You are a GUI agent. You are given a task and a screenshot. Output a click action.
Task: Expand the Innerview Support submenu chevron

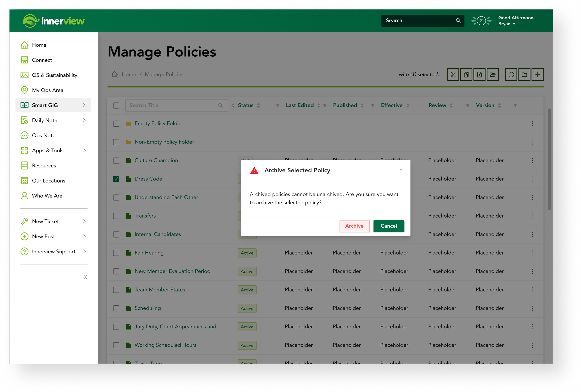point(84,251)
